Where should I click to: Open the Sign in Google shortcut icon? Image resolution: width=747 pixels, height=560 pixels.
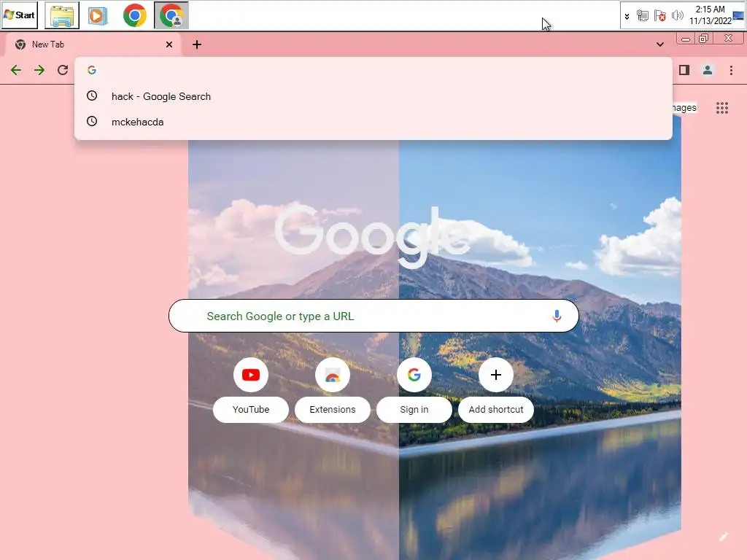414,375
